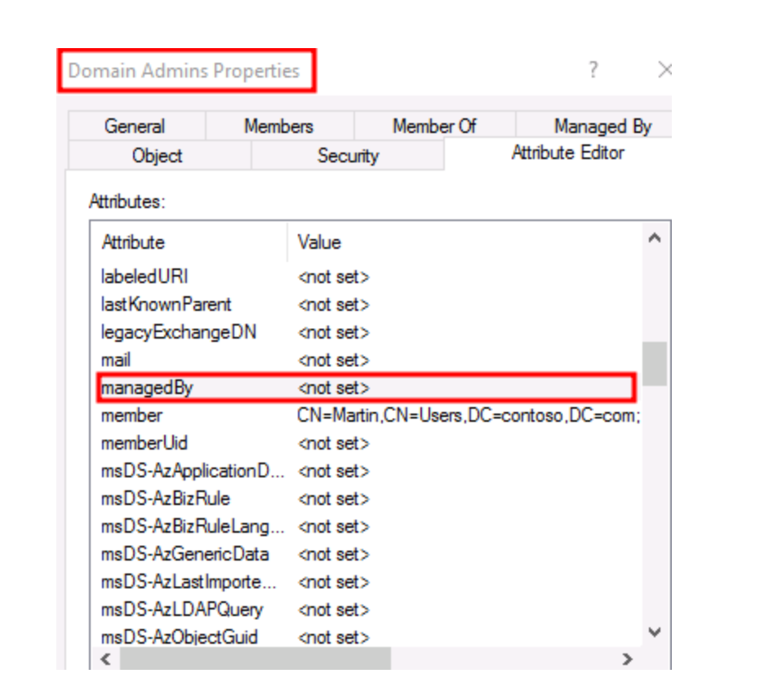
Task: Open the Member Of tab
Action: 434,126
